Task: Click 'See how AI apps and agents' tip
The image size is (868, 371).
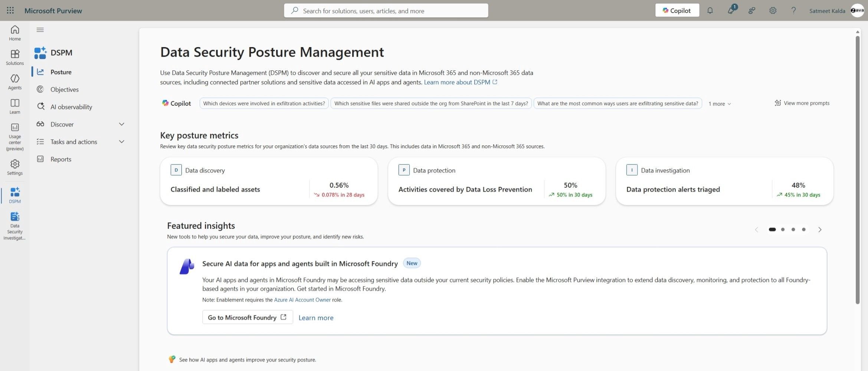Action: tap(248, 360)
